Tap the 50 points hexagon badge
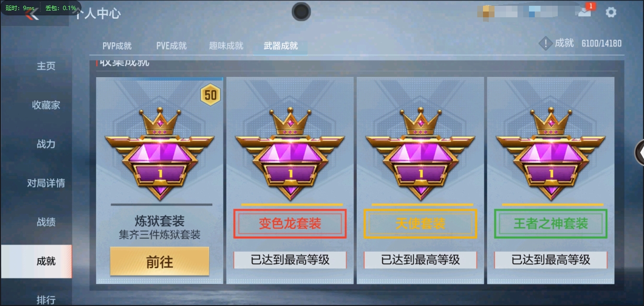This screenshot has height=306, width=644. point(210,95)
